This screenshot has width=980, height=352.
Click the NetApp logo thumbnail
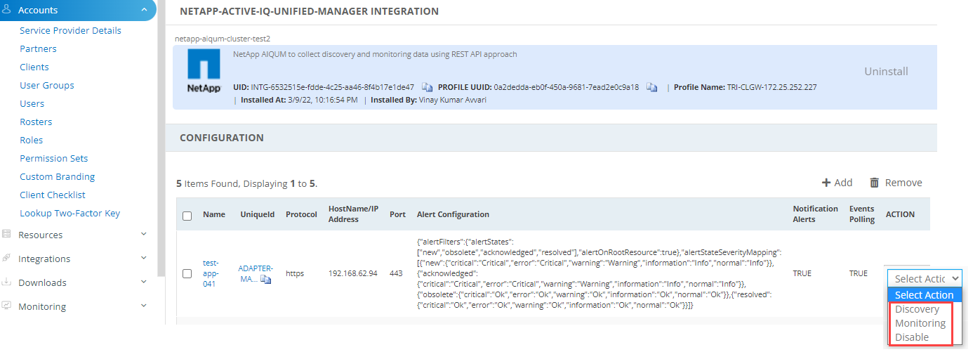[x=204, y=72]
